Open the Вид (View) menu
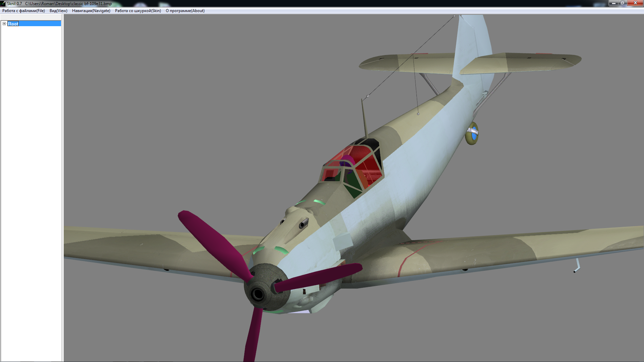 point(58,11)
